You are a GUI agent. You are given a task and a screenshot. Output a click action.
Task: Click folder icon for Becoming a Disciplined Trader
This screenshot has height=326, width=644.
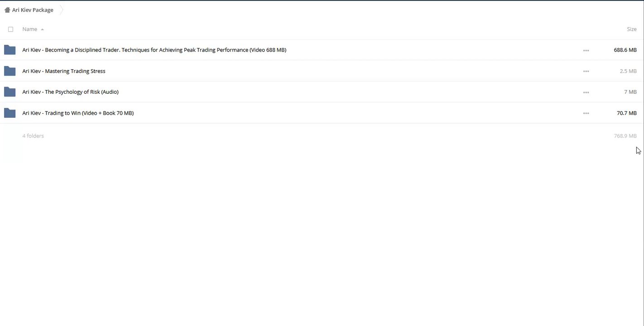[x=10, y=50]
